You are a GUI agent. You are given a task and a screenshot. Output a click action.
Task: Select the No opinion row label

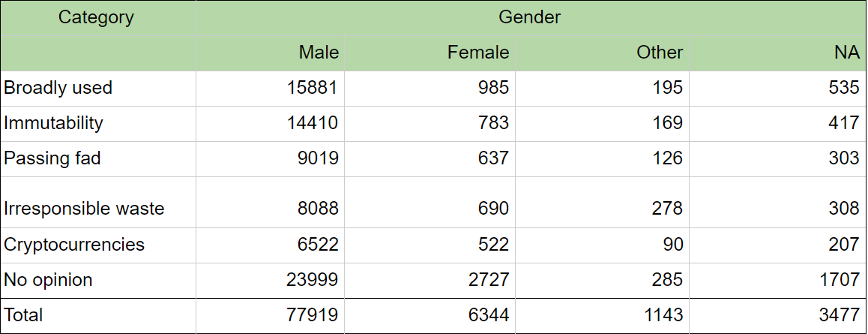pos(98,281)
